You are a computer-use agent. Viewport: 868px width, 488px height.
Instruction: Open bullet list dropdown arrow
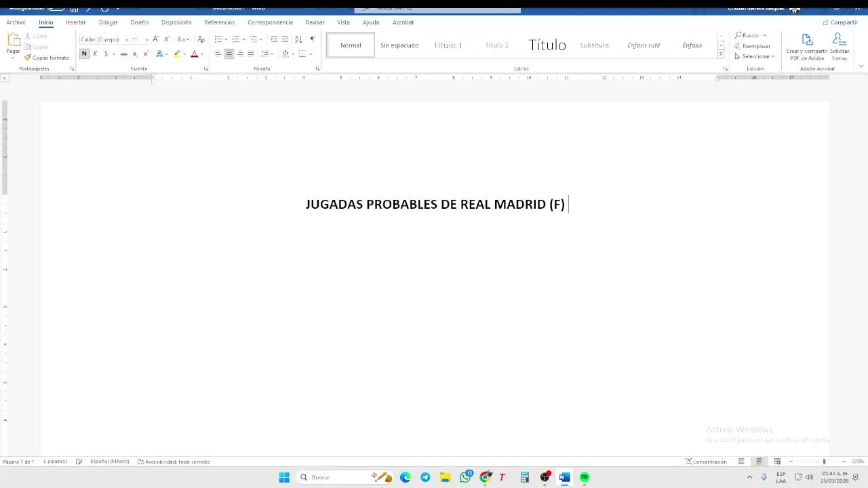pyautogui.click(x=226, y=39)
